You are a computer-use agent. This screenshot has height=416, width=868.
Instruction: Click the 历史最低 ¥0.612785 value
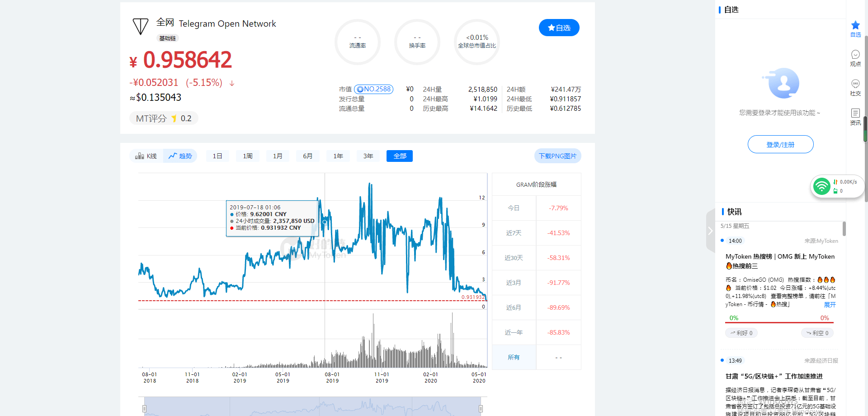[x=565, y=109]
